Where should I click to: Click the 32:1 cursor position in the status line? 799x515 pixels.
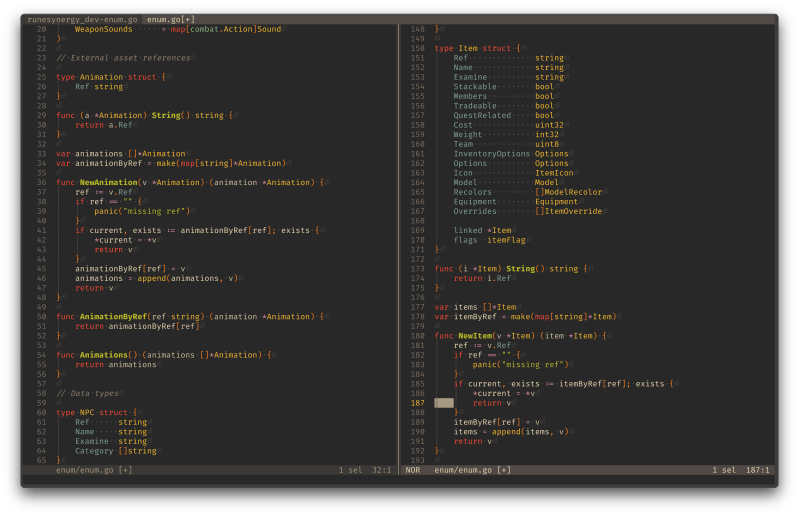(382, 470)
